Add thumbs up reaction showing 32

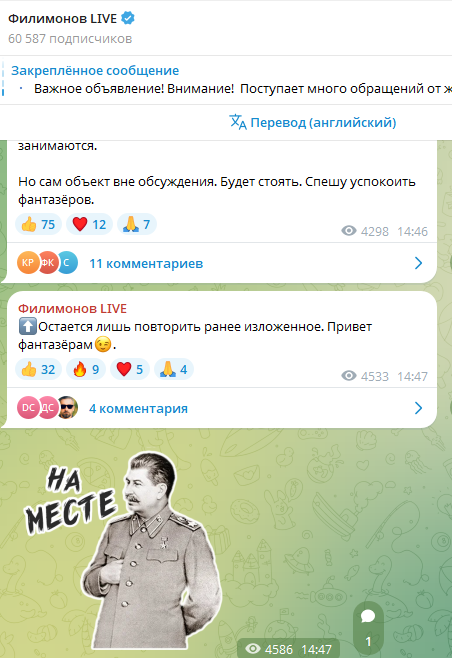[39, 369]
